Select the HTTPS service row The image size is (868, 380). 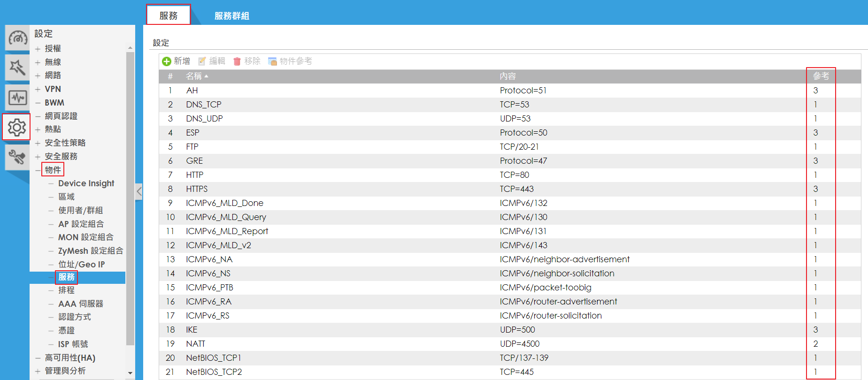tap(510, 189)
